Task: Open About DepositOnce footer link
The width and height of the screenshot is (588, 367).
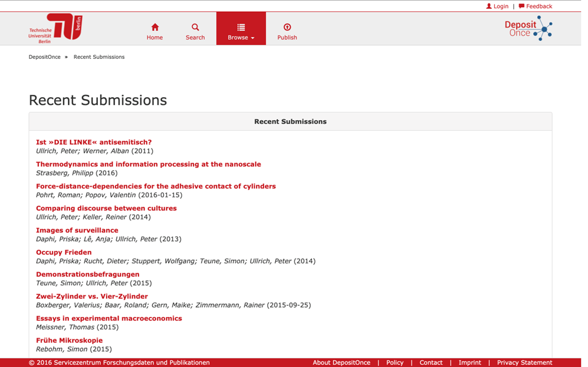Action: tap(341, 362)
